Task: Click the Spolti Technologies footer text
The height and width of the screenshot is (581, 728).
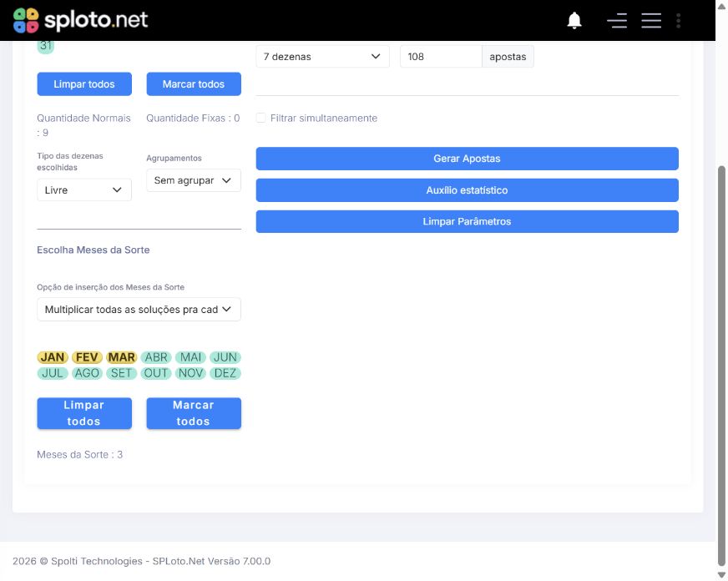Action: [x=142, y=561]
